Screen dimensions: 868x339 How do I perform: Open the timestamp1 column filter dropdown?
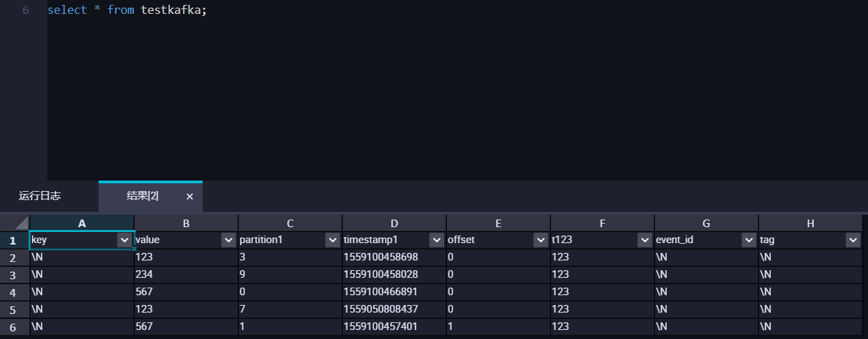click(437, 240)
